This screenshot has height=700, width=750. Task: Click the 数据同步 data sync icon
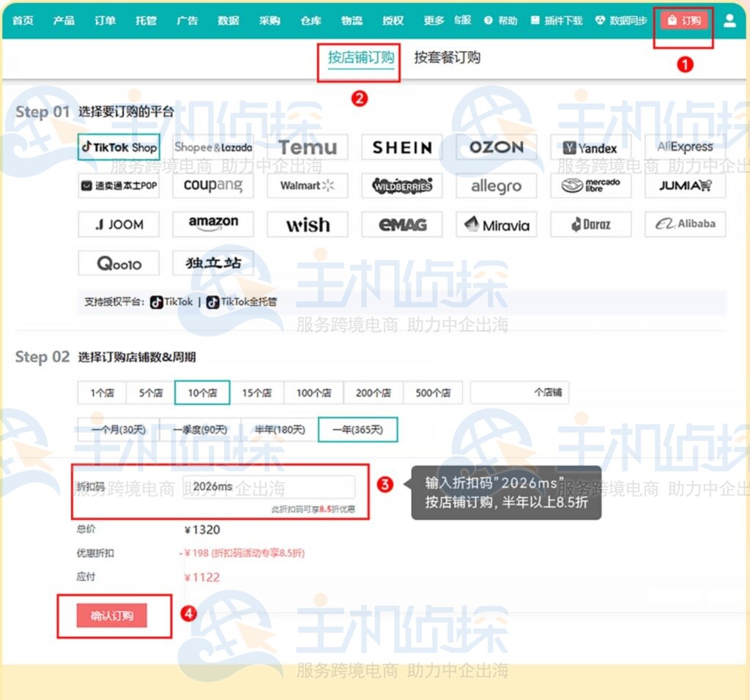[x=601, y=21]
